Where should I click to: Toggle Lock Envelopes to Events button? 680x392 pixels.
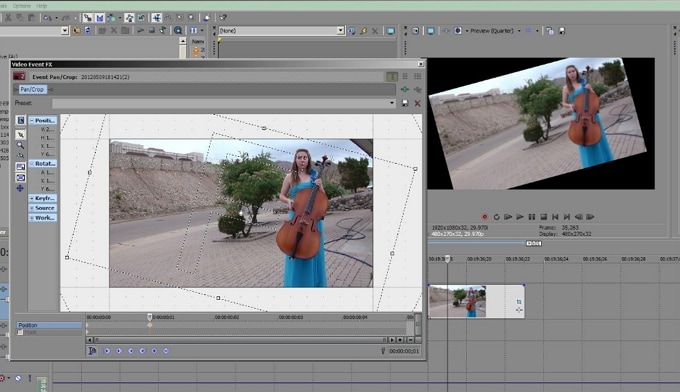click(x=129, y=18)
